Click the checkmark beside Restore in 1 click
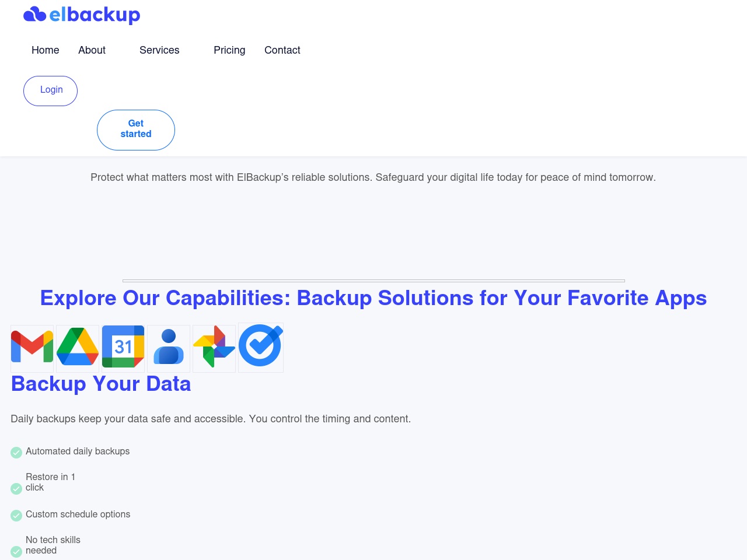 click(16, 488)
